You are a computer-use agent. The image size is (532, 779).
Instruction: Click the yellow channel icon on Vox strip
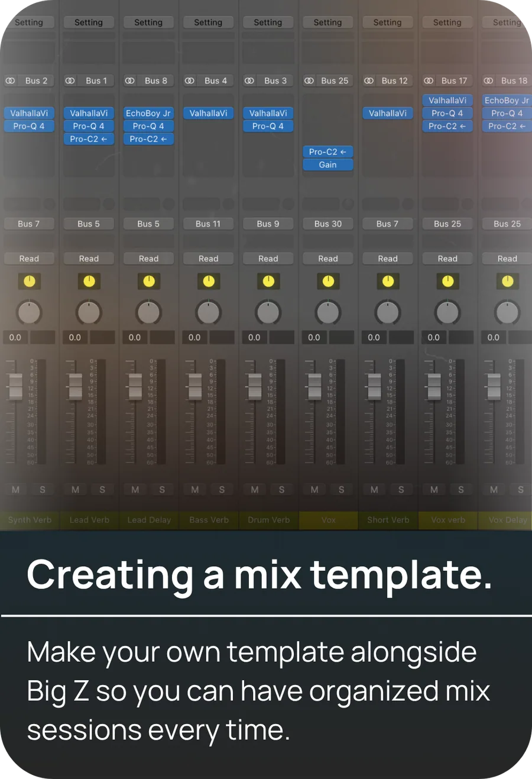(x=328, y=281)
